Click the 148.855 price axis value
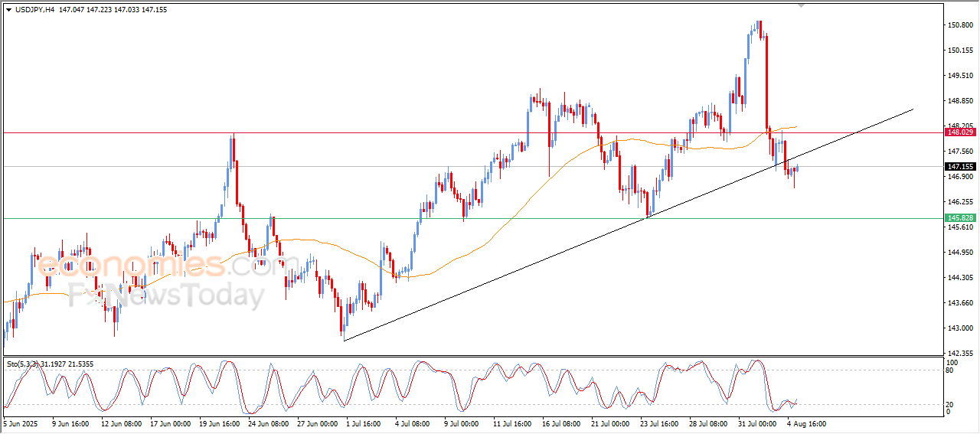The width and height of the screenshot is (980, 434). tap(960, 101)
